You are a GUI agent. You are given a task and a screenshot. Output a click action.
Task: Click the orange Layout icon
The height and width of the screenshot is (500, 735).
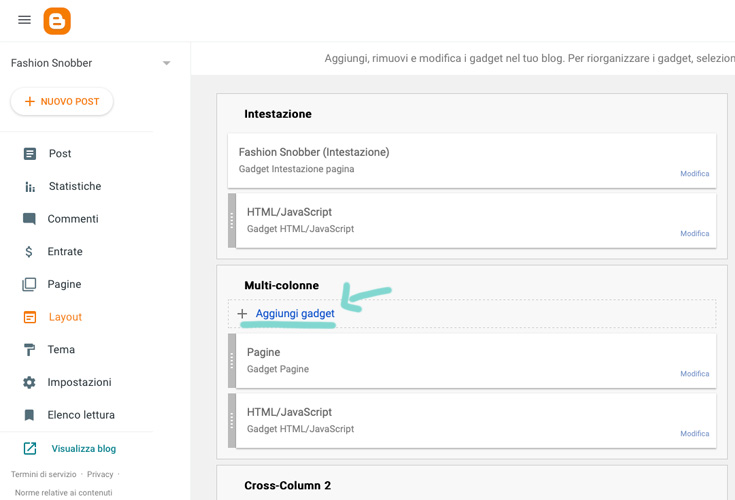pos(30,317)
